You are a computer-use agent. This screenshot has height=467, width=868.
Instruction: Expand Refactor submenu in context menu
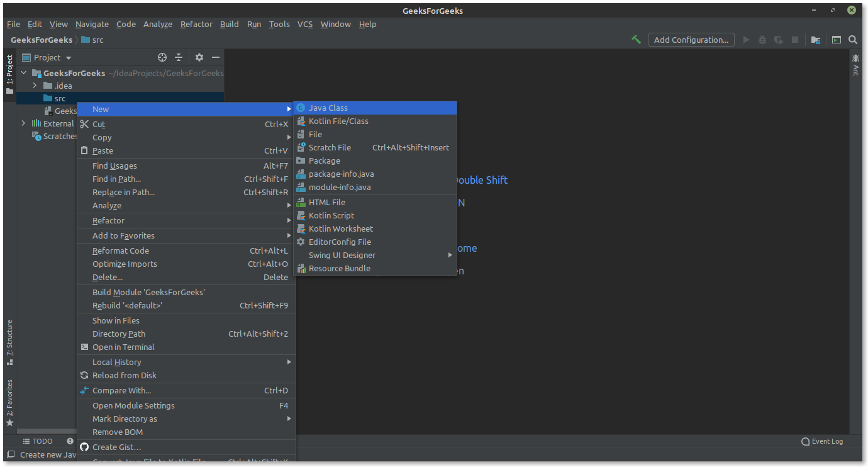coord(186,220)
